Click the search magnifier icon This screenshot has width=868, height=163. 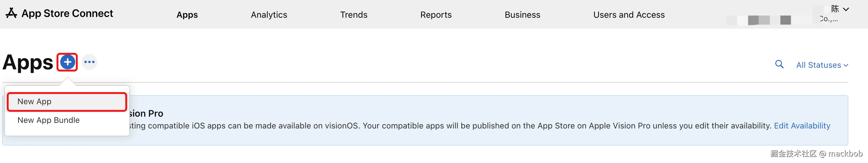point(779,64)
